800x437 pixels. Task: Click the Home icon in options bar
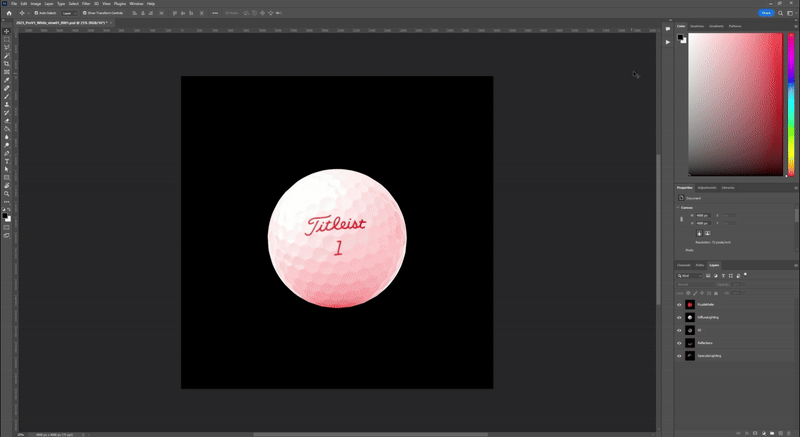pos(9,13)
